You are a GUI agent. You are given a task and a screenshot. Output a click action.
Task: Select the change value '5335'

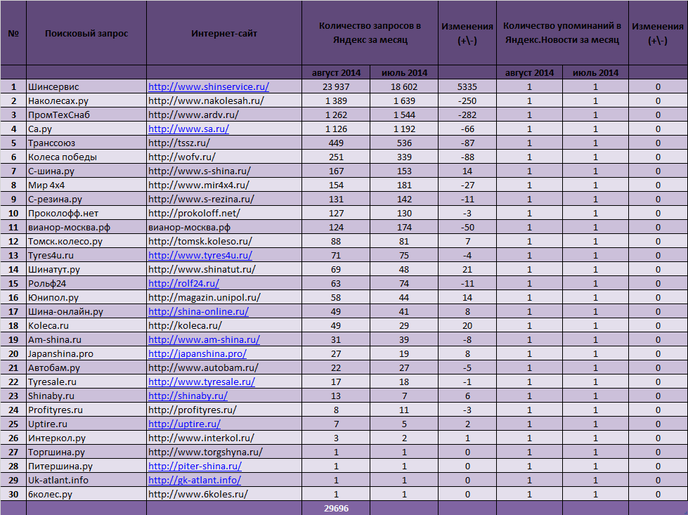pyautogui.click(x=467, y=87)
